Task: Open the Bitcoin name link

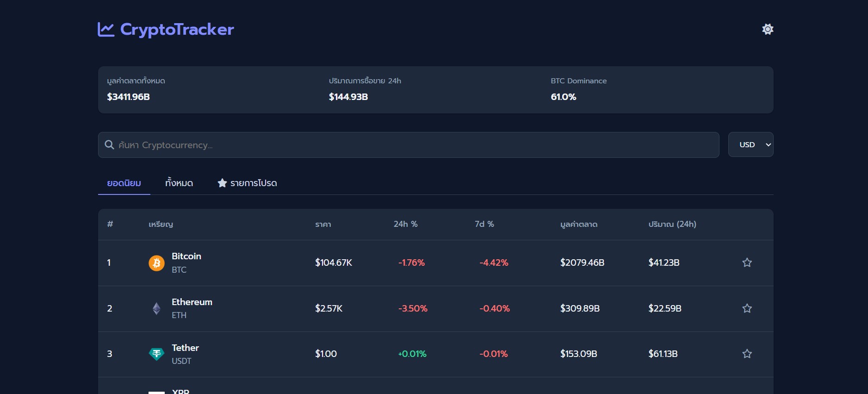Action: 186,256
